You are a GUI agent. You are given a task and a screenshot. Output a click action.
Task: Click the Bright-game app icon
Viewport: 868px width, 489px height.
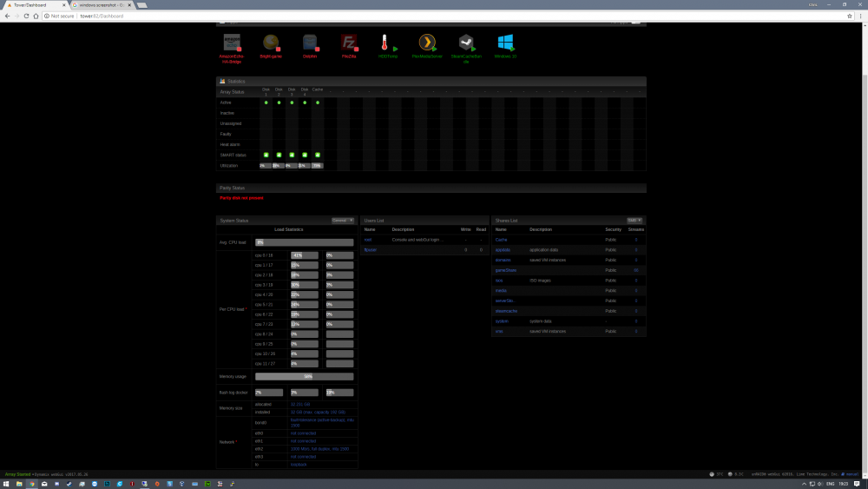[271, 42]
